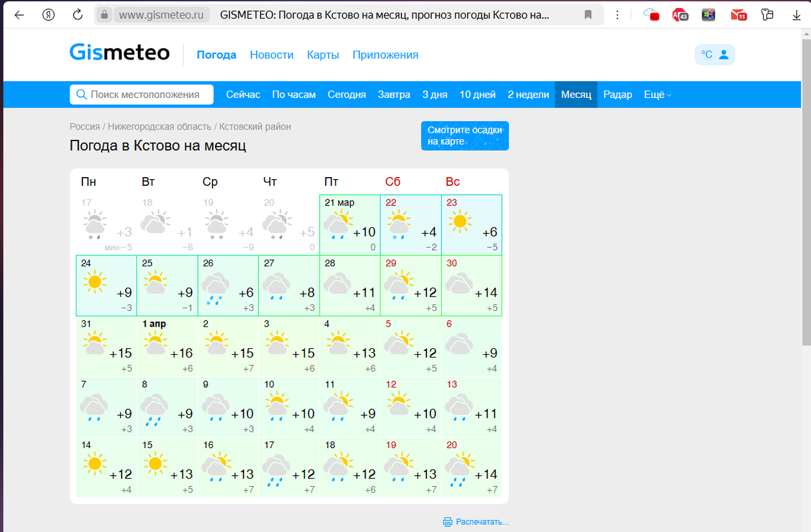Switch to the 2 недели tab
The image size is (811, 532).
pos(529,95)
